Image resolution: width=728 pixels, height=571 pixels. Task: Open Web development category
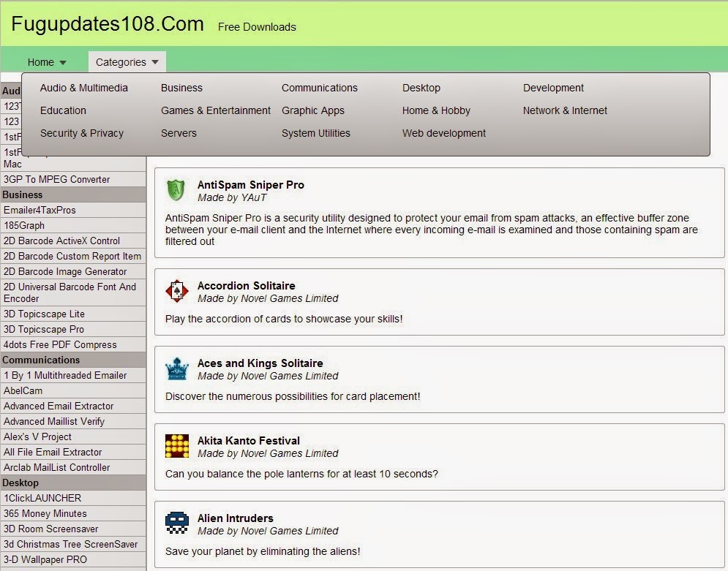[444, 133]
